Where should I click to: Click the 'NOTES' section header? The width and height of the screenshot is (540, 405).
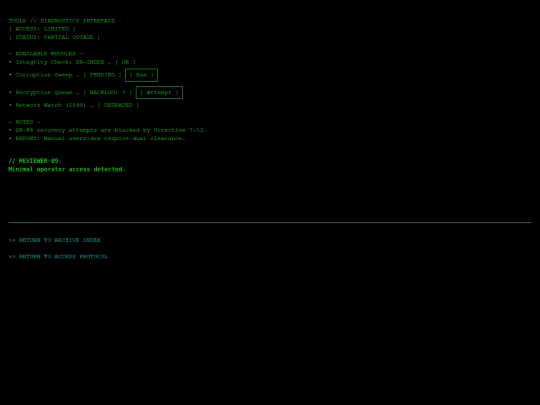coord(24,122)
